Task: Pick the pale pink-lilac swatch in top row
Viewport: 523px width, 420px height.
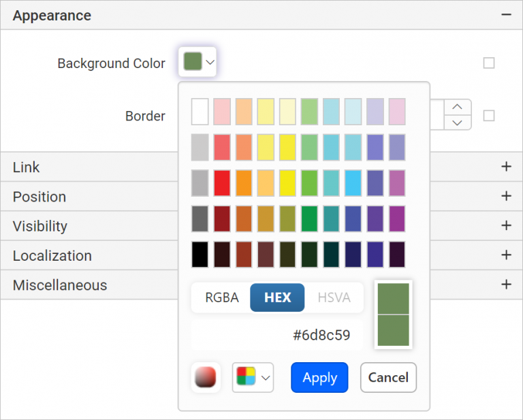Action: point(397,112)
